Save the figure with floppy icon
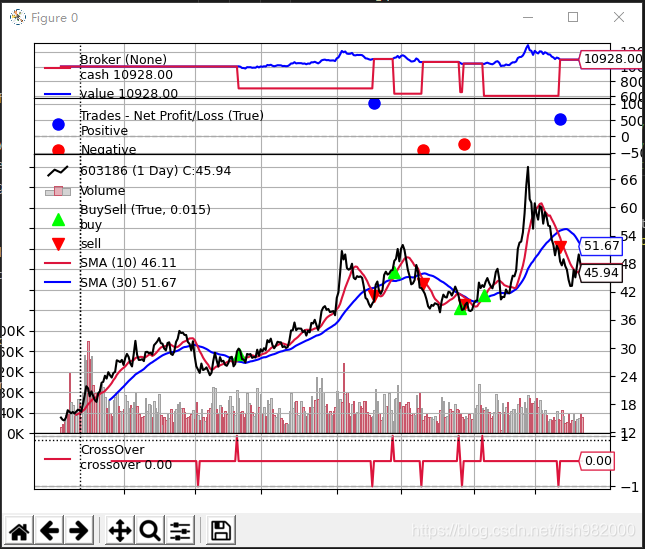The width and height of the screenshot is (645, 549). click(x=221, y=530)
